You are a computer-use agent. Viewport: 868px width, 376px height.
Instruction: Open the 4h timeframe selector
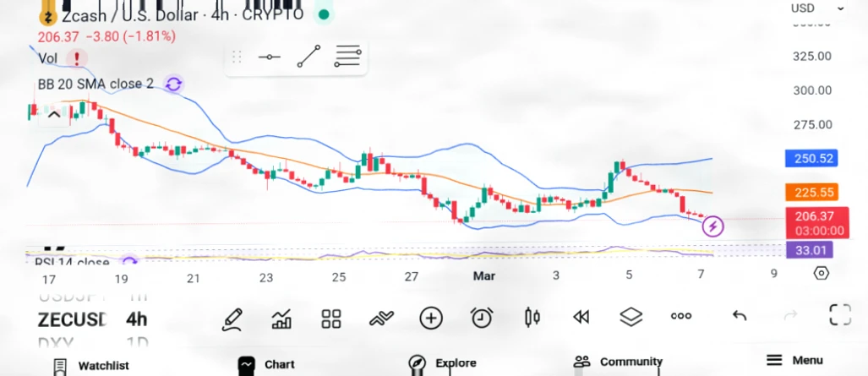(x=136, y=319)
